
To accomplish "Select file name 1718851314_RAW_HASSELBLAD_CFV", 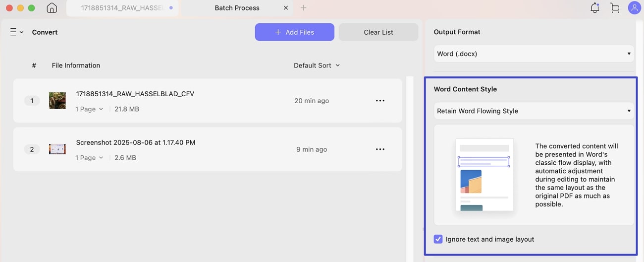I will (135, 94).
